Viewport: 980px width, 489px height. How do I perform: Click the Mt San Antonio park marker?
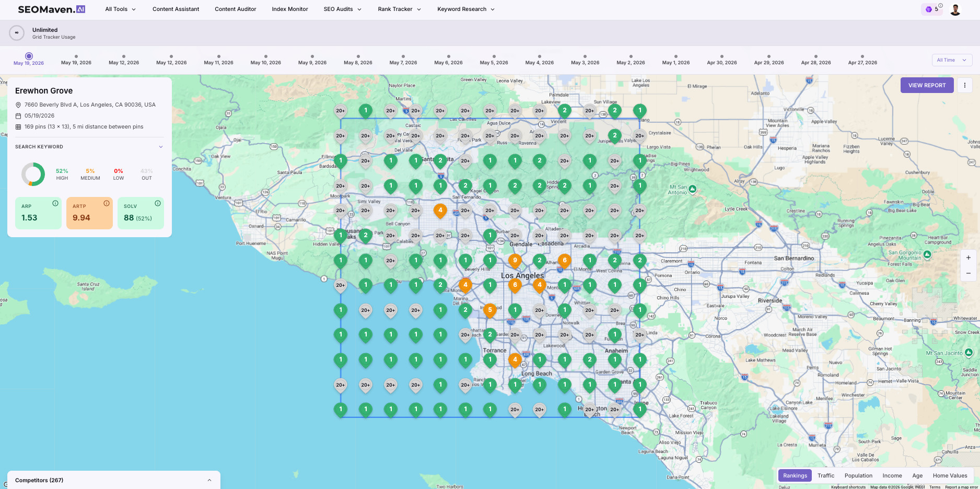[692, 189]
